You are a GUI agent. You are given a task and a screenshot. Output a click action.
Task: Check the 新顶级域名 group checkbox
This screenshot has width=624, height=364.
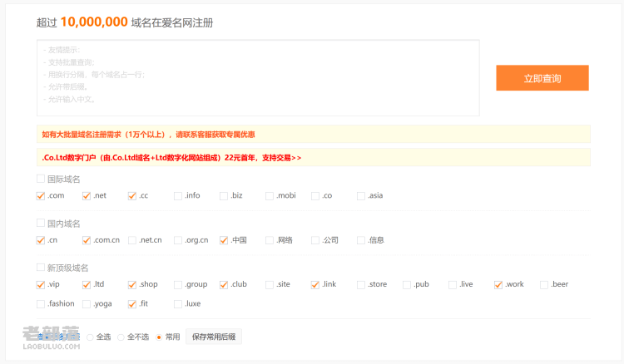(41, 268)
